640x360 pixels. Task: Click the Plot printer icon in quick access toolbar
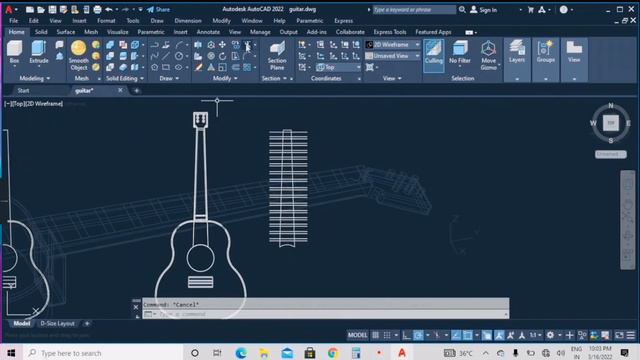click(97, 9)
